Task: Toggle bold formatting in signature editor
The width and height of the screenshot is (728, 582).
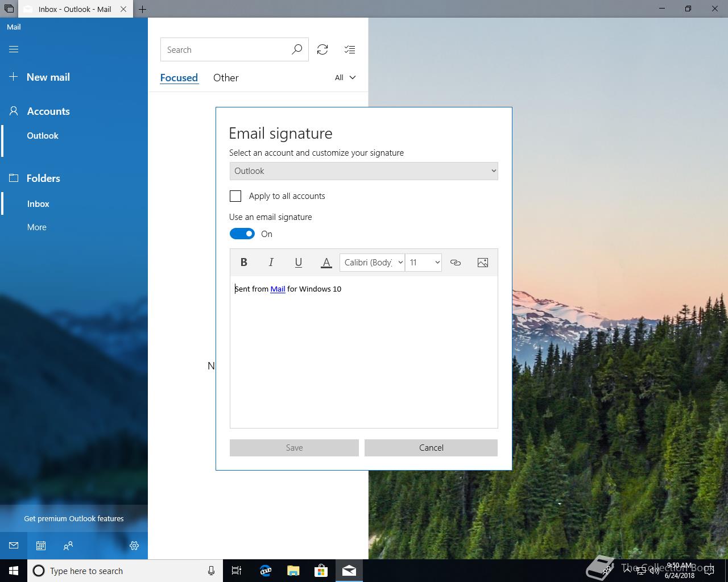Action: [243, 262]
